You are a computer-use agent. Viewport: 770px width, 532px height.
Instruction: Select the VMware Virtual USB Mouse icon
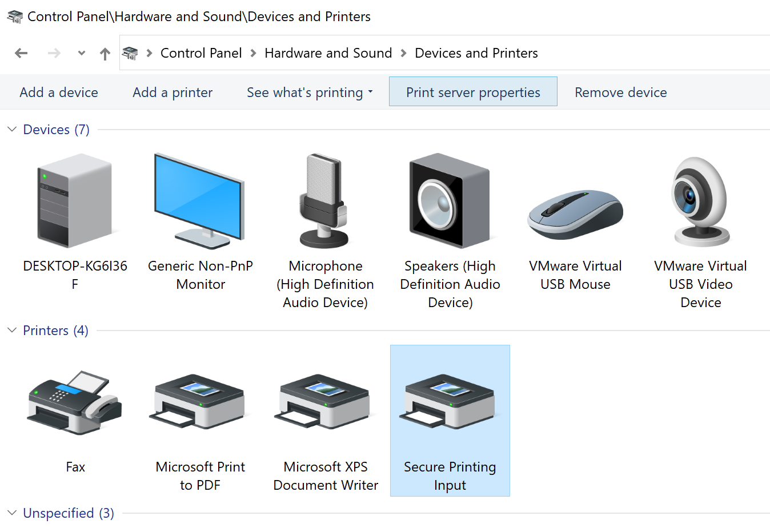pos(575,214)
